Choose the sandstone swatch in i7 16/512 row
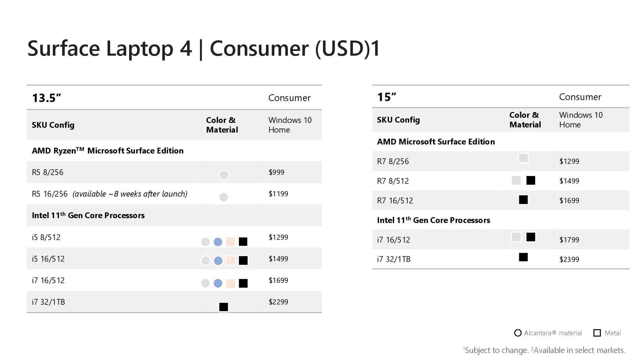 click(x=230, y=284)
